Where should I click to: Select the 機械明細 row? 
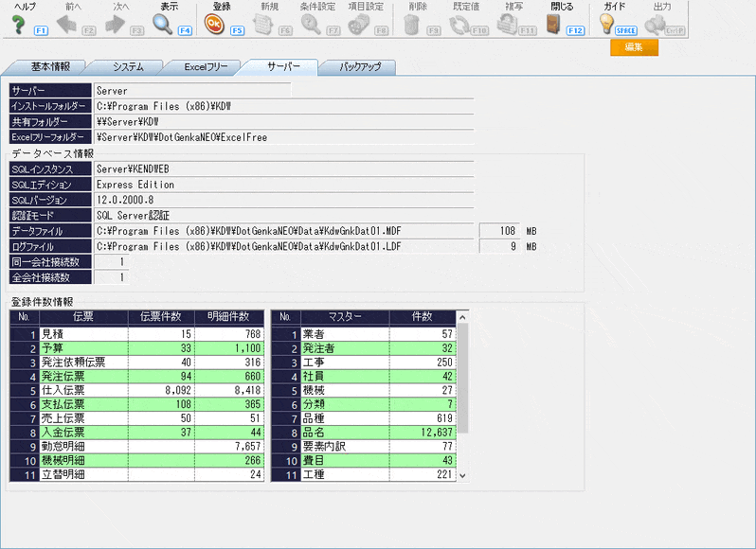point(137,460)
